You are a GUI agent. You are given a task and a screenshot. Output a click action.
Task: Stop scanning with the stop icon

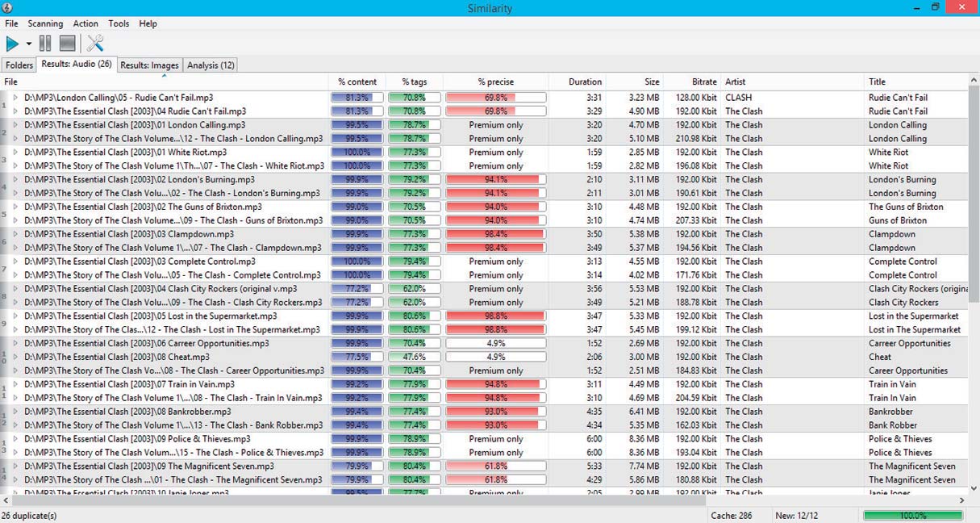[x=68, y=44]
